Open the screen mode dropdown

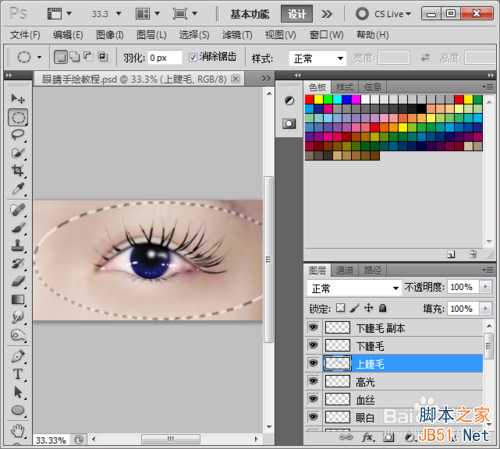click(185, 14)
